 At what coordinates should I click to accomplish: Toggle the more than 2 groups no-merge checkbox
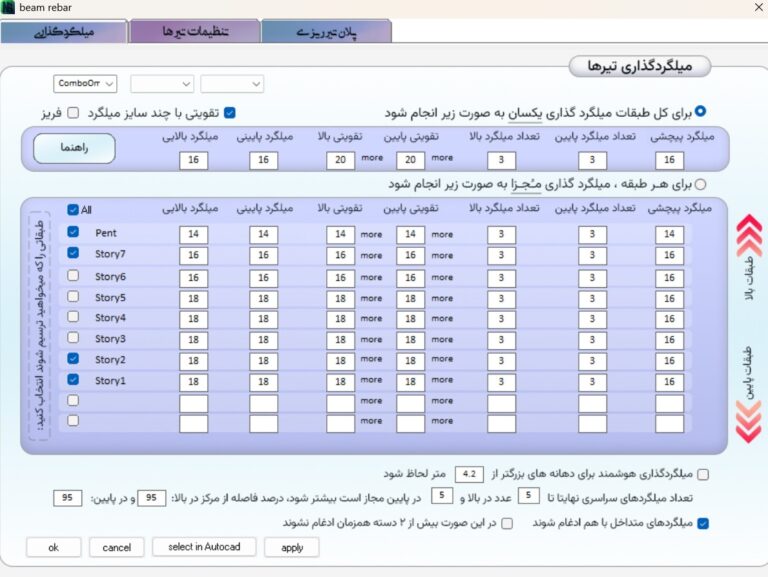[x=508, y=524]
